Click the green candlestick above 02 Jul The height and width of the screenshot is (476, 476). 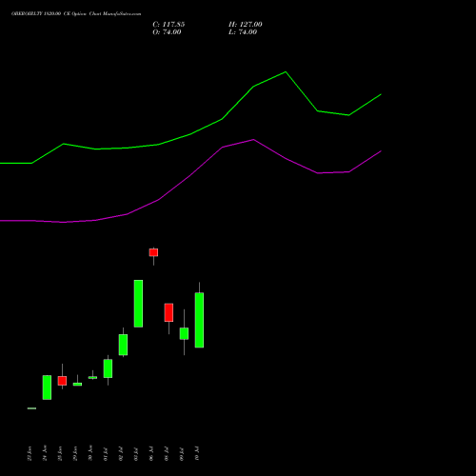click(x=123, y=345)
